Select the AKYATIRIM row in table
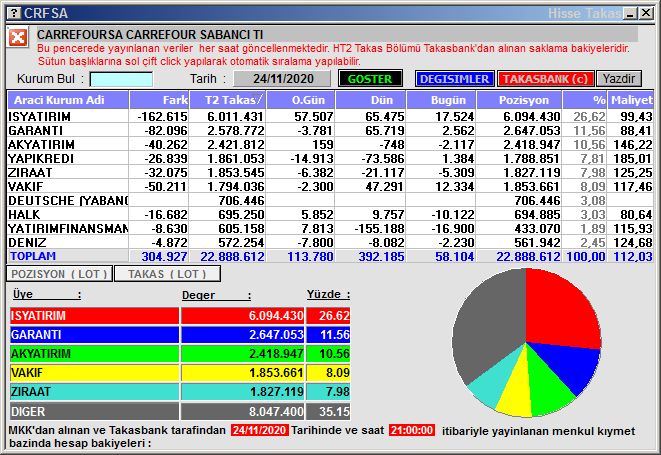 (x=330, y=144)
